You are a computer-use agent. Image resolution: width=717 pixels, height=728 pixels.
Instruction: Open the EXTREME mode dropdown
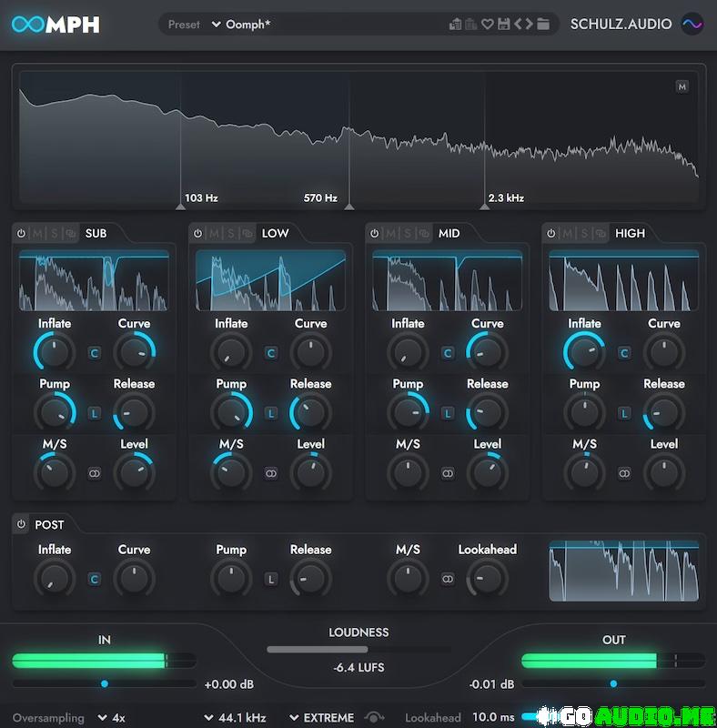click(320, 718)
